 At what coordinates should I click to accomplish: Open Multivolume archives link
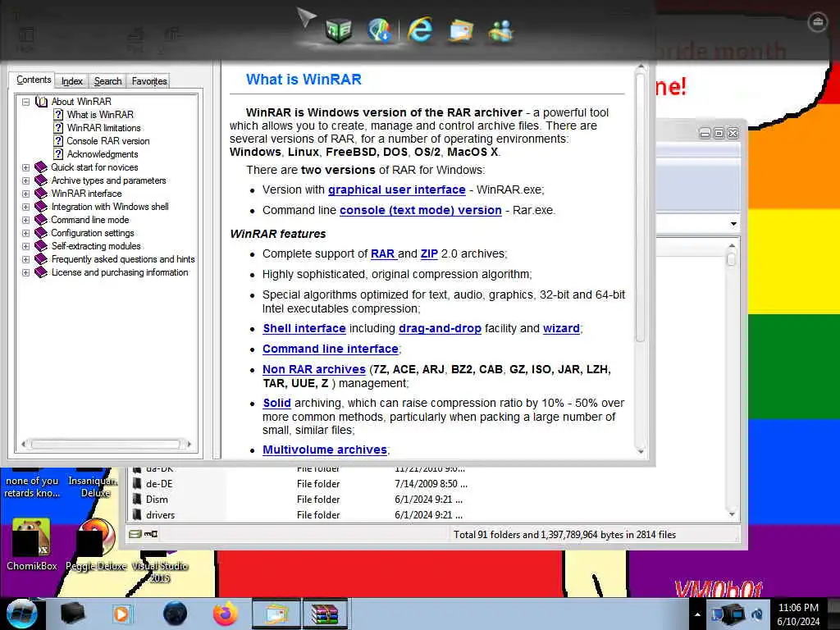(325, 450)
